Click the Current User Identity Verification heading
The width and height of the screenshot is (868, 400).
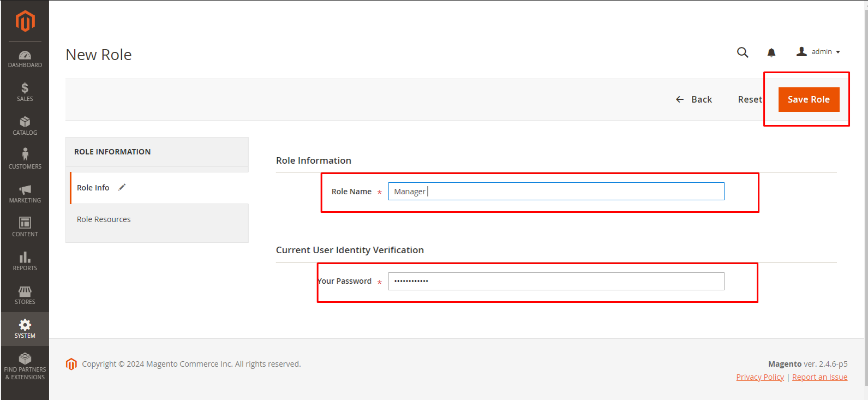tap(350, 250)
